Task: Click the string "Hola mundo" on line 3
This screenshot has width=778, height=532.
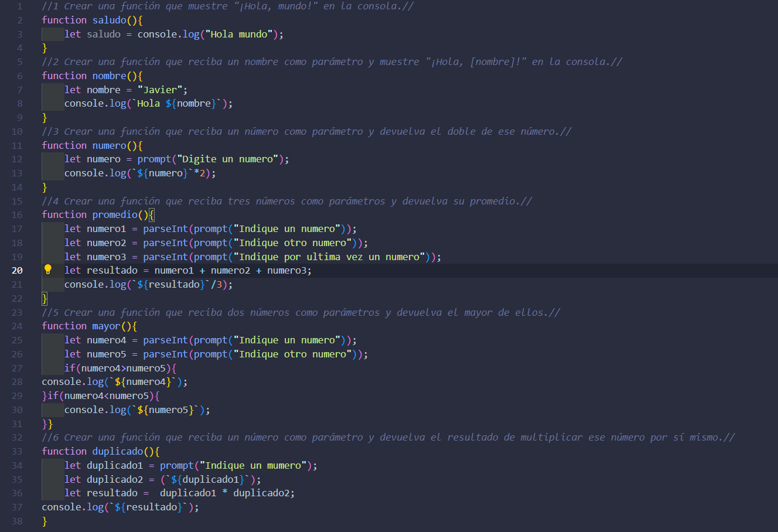Action: (x=239, y=34)
